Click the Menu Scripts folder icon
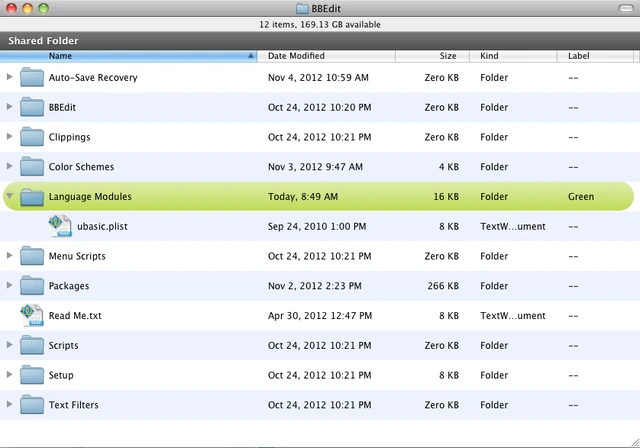640x448 pixels. click(32, 256)
